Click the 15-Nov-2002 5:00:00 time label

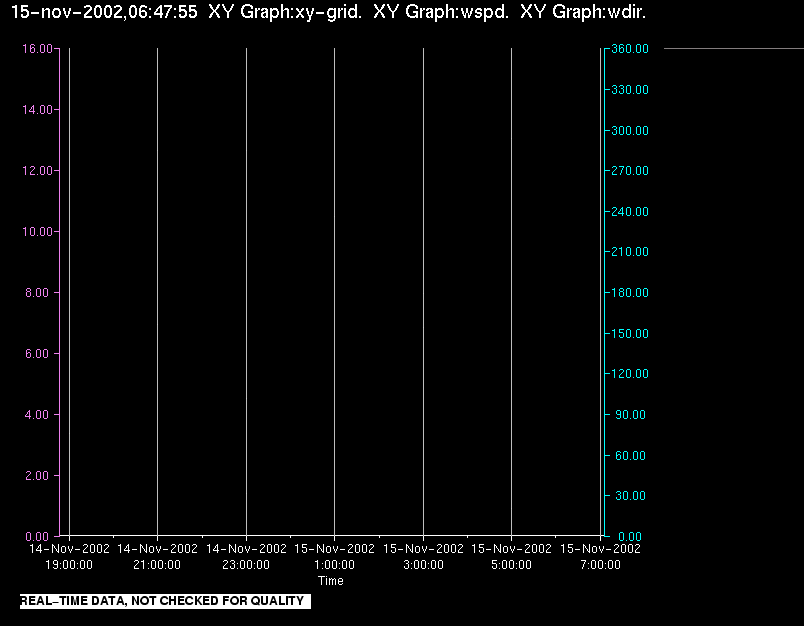(x=511, y=557)
